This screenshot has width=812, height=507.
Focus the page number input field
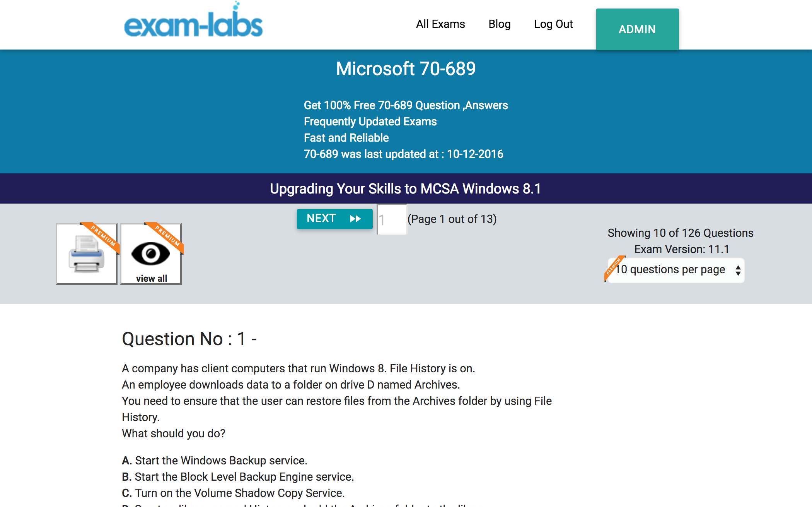[392, 219]
